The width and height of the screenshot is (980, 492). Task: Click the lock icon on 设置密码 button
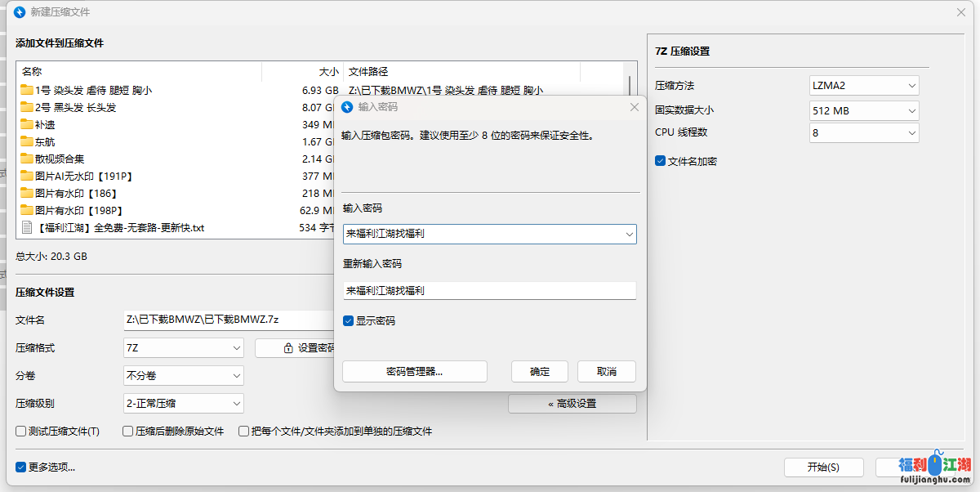pyautogui.click(x=287, y=348)
